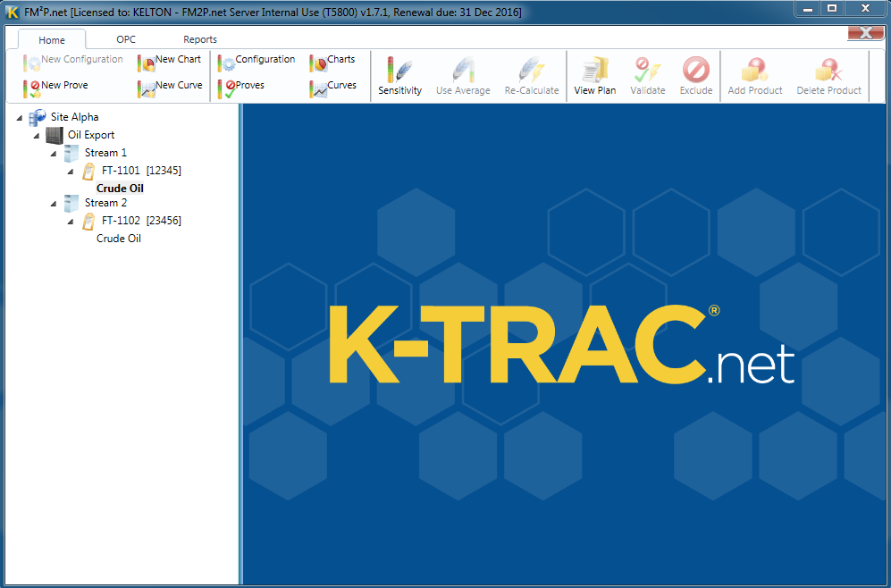Click the Oil Export server icon
891x588 pixels.
click(x=55, y=135)
